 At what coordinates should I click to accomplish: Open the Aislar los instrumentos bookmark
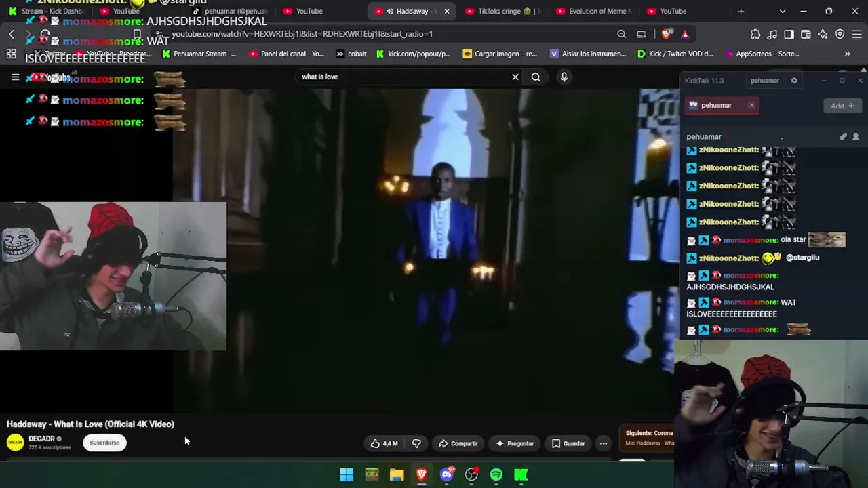tap(588, 54)
